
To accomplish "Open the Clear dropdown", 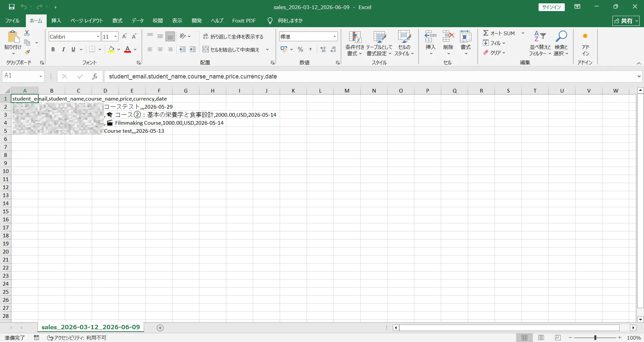I will [494, 53].
